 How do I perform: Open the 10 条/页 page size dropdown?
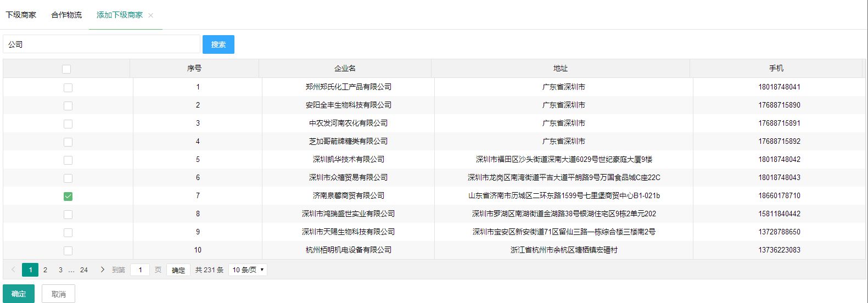[248, 270]
